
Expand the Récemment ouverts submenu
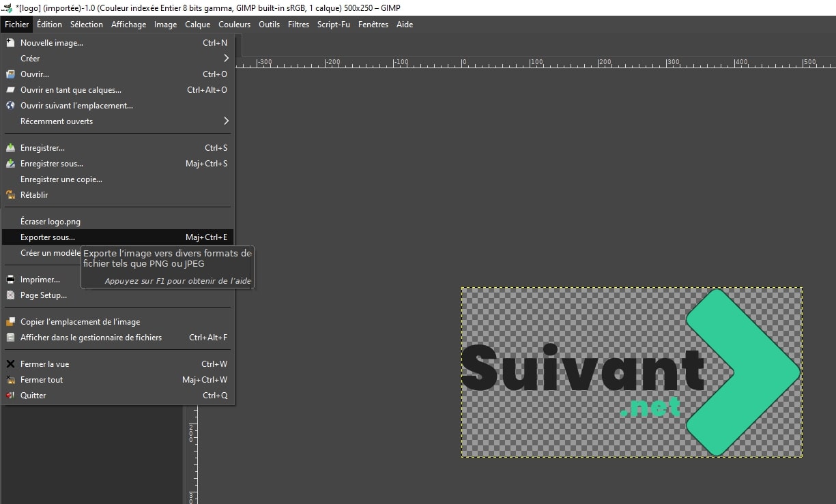[x=117, y=121]
